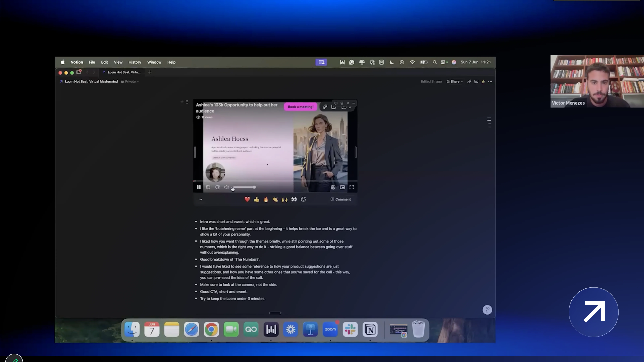Open Spotlight search in the menu bar
644x362 pixels.
coord(435,62)
